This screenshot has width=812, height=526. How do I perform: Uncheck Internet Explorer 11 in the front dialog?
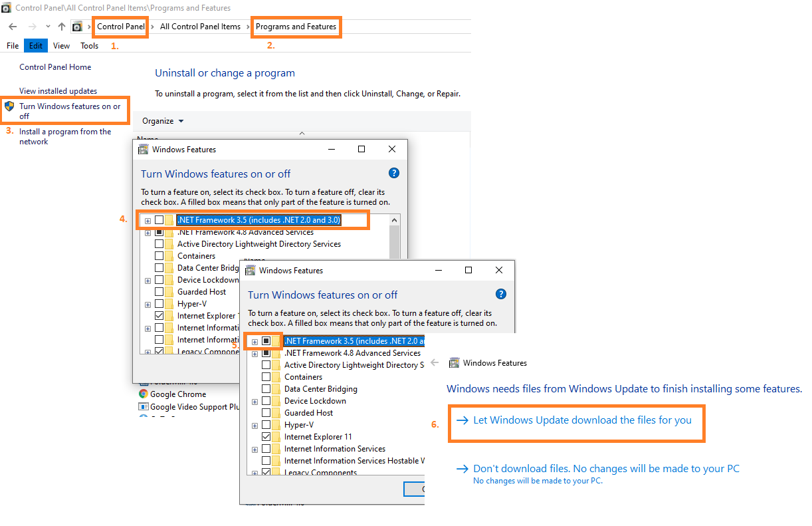(x=266, y=437)
